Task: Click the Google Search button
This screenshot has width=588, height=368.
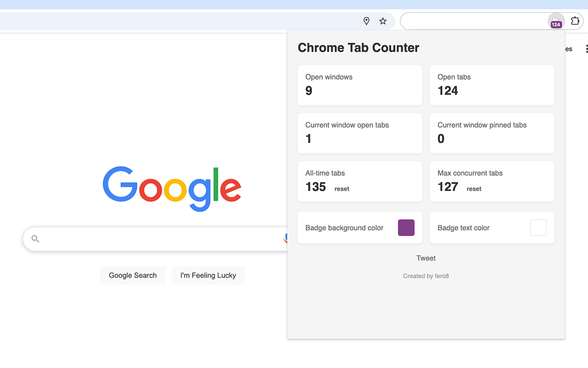Action: pyautogui.click(x=133, y=275)
